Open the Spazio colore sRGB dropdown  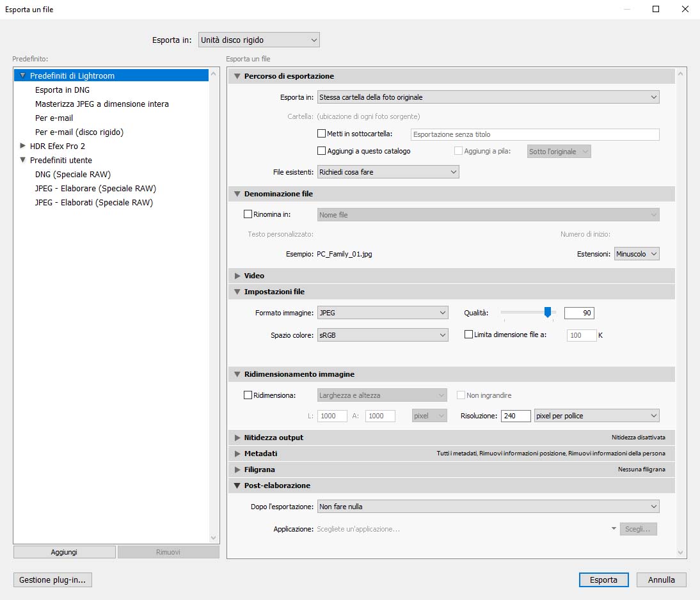tap(383, 335)
